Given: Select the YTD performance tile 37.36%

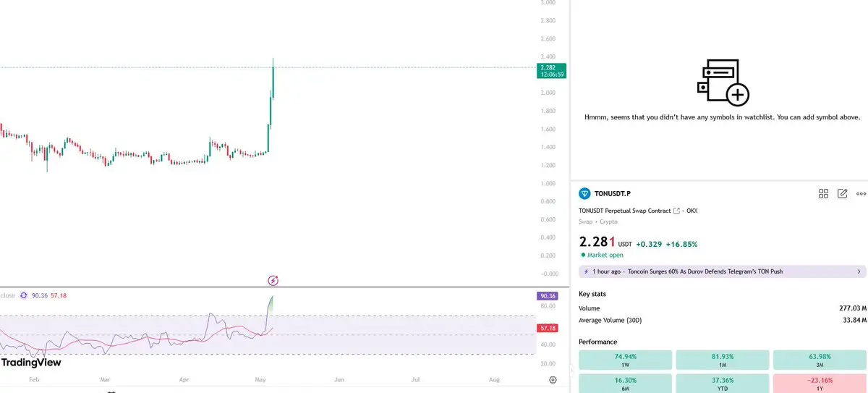Looking at the screenshot, I should coord(722,384).
